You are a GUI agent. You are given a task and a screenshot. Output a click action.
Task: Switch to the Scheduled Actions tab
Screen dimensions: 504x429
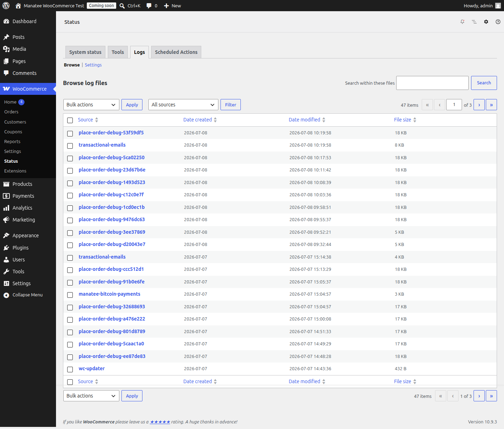coord(176,52)
